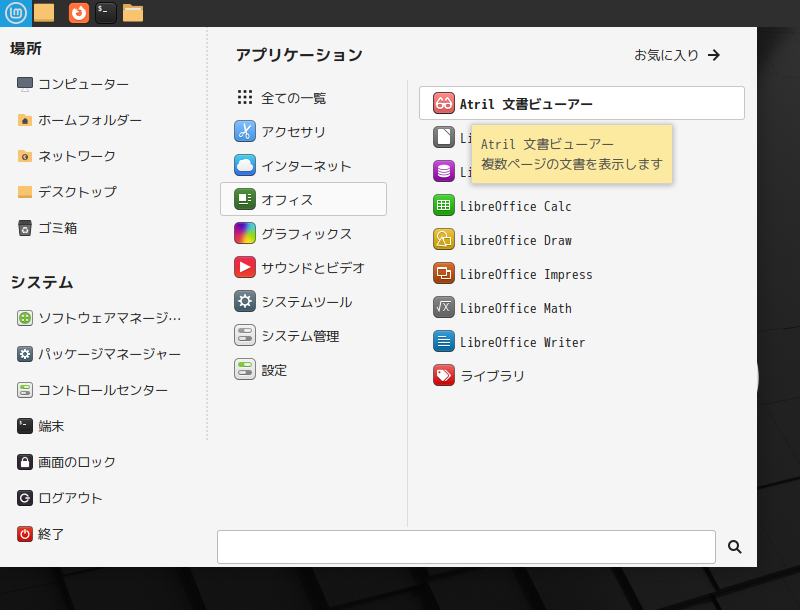Click the グラフィックス label
This screenshot has height=610, width=800.
307,234
